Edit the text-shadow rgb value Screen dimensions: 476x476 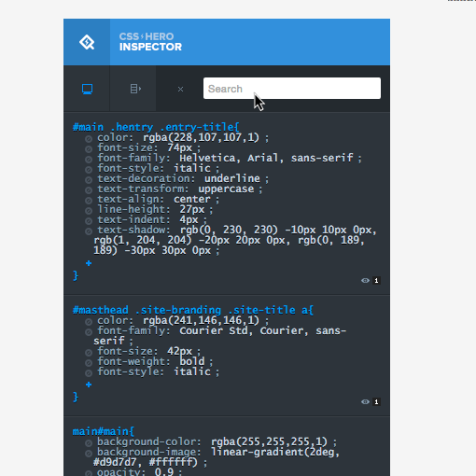coord(235,240)
